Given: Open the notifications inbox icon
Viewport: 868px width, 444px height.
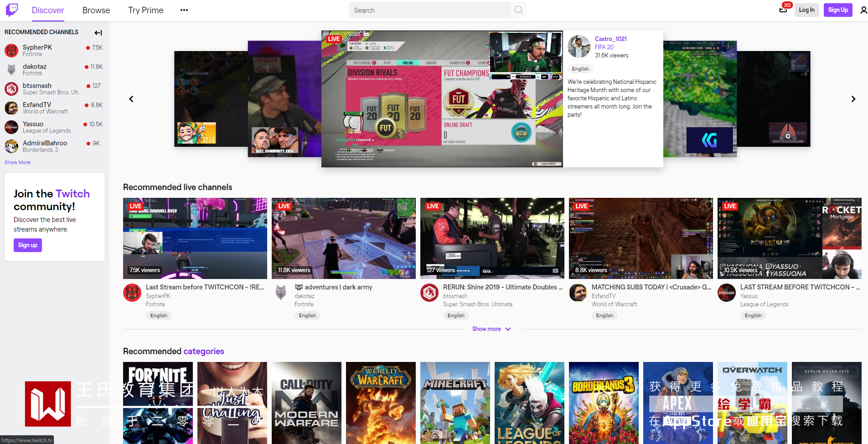Looking at the screenshot, I should pyautogui.click(x=783, y=10).
